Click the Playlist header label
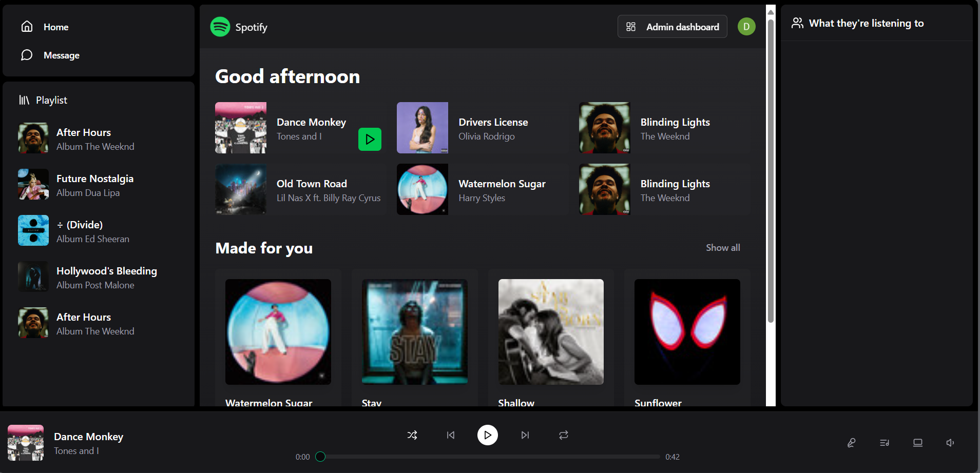The image size is (980, 473). click(51, 100)
